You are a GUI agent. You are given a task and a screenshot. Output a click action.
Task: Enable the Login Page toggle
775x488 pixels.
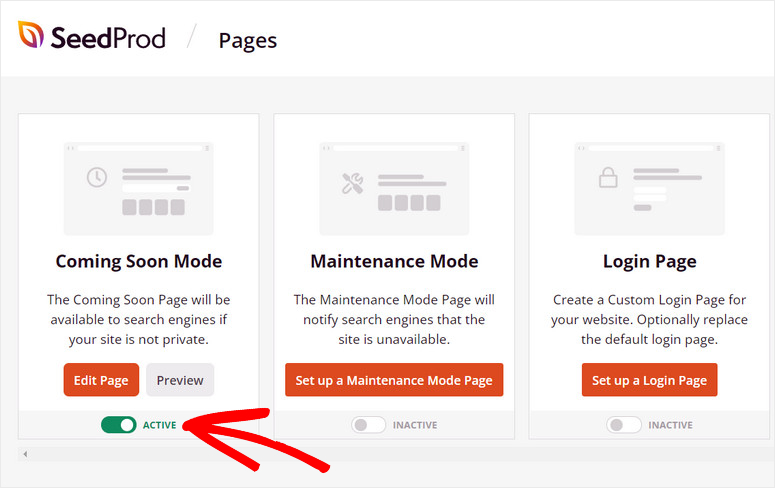click(624, 425)
